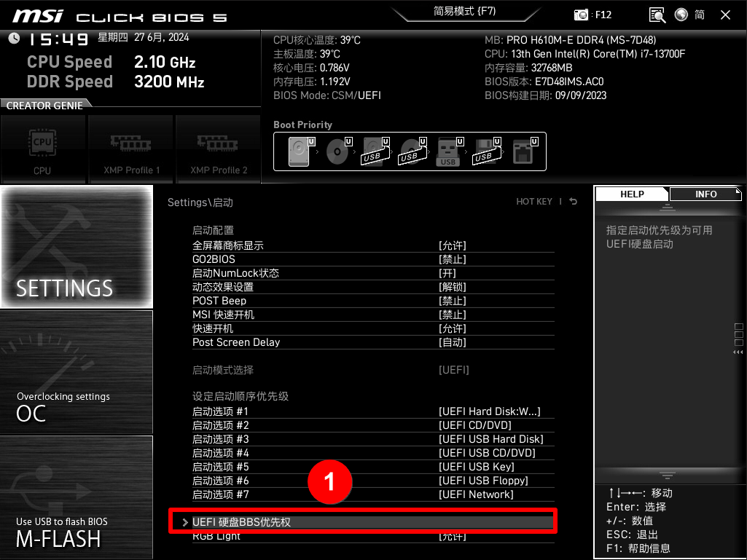Open BIOS search with the magnifier icon
This screenshot has height=560, width=747.
pos(657,14)
